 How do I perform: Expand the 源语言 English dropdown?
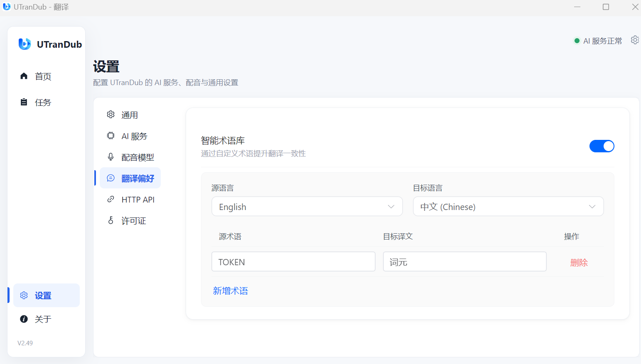[307, 207]
